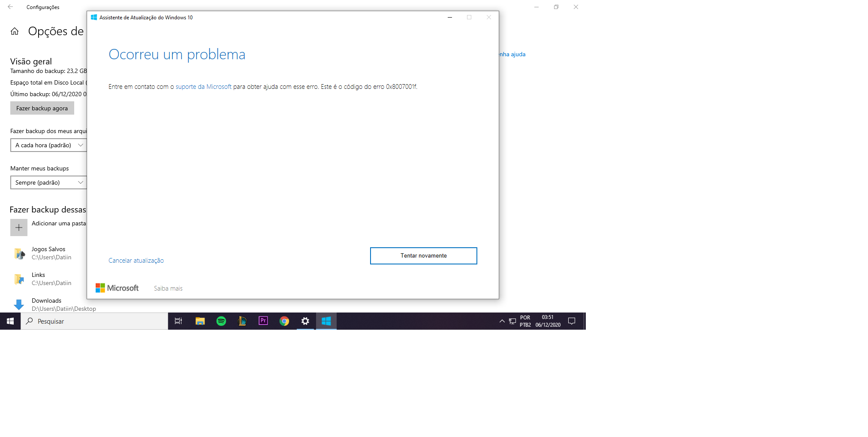Switch to Windows Update Assistant on taskbar

[326, 321]
